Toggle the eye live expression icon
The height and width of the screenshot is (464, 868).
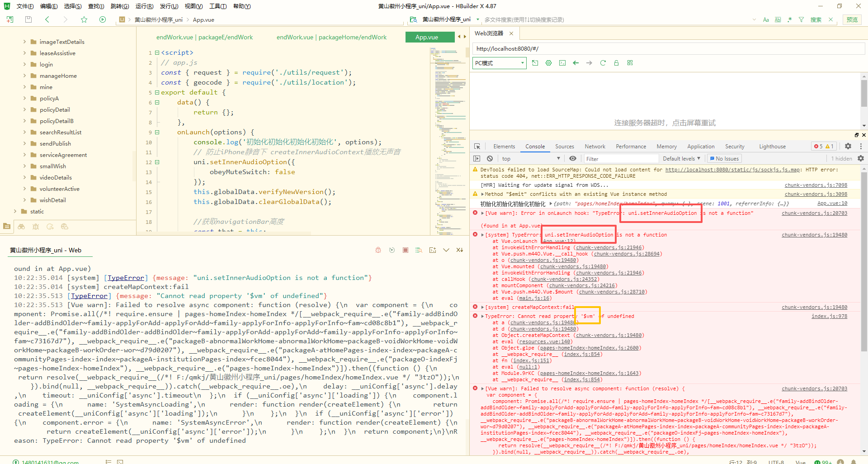[x=573, y=159]
